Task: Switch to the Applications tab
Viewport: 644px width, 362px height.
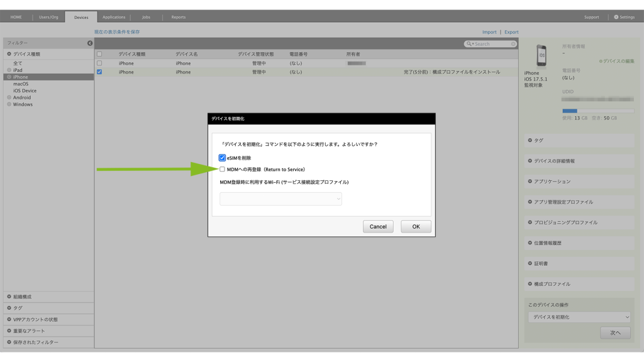Action: [114, 17]
